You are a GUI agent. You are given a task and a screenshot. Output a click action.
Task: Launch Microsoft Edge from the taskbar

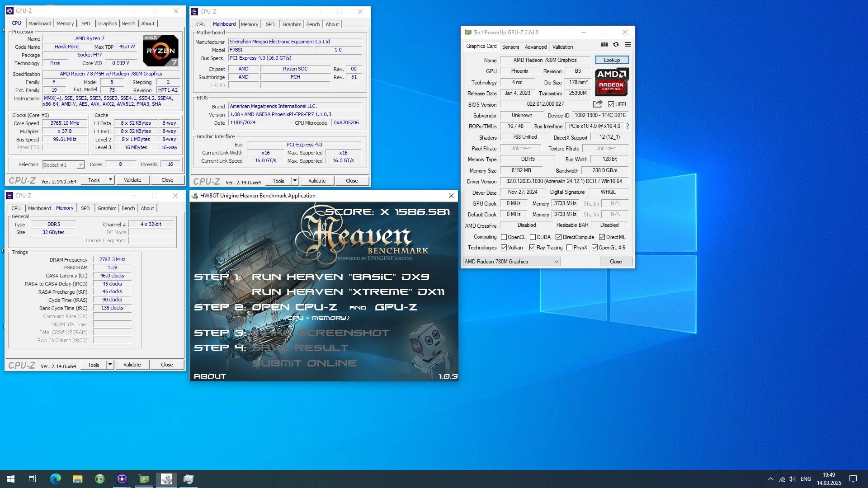tap(55, 479)
